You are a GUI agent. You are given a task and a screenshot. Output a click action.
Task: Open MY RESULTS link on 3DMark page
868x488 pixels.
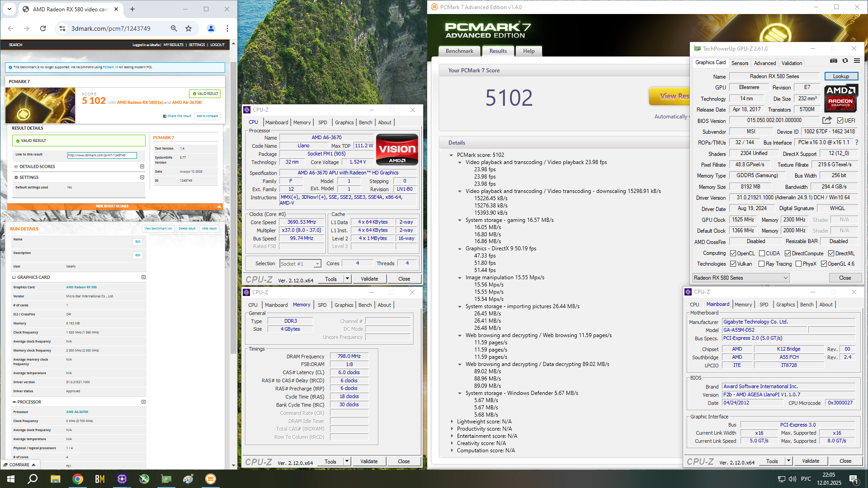[x=174, y=45]
